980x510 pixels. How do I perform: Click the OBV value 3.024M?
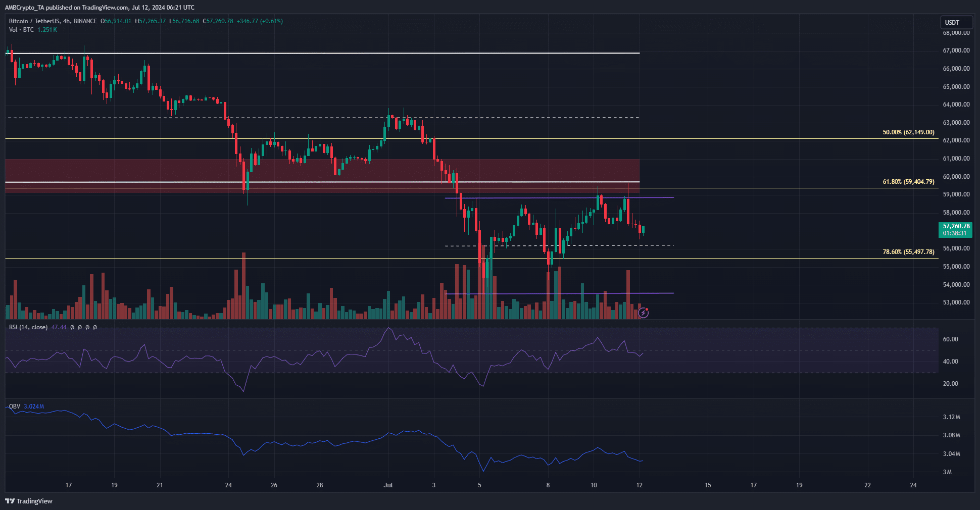click(x=34, y=406)
